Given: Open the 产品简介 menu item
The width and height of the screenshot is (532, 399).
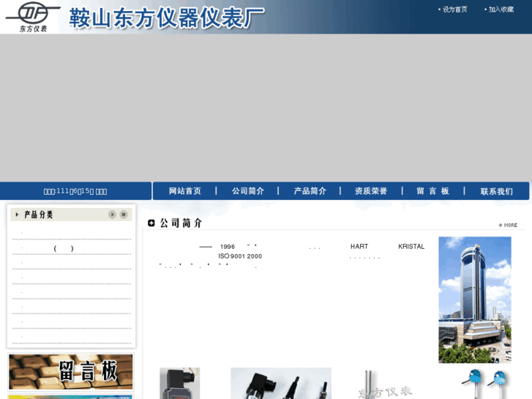Looking at the screenshot, I should point(310,191).
